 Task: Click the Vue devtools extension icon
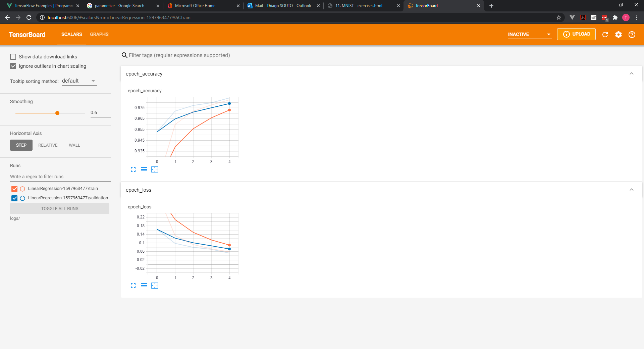click(x=572, y=17)
